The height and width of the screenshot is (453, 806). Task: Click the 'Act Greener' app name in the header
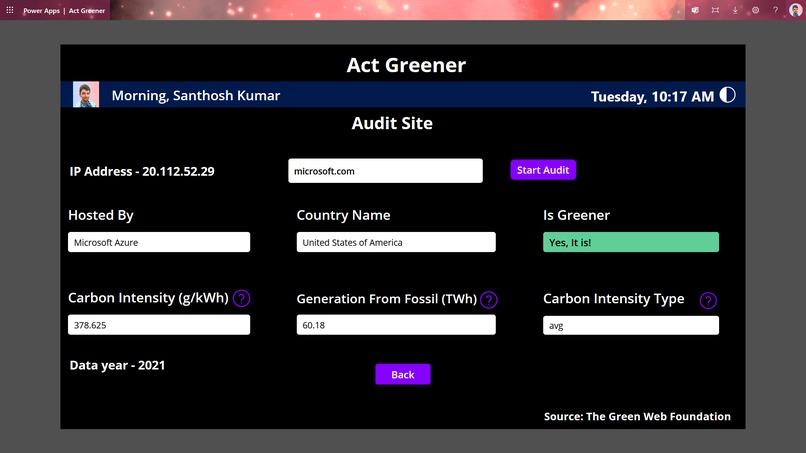click(87, 10)
